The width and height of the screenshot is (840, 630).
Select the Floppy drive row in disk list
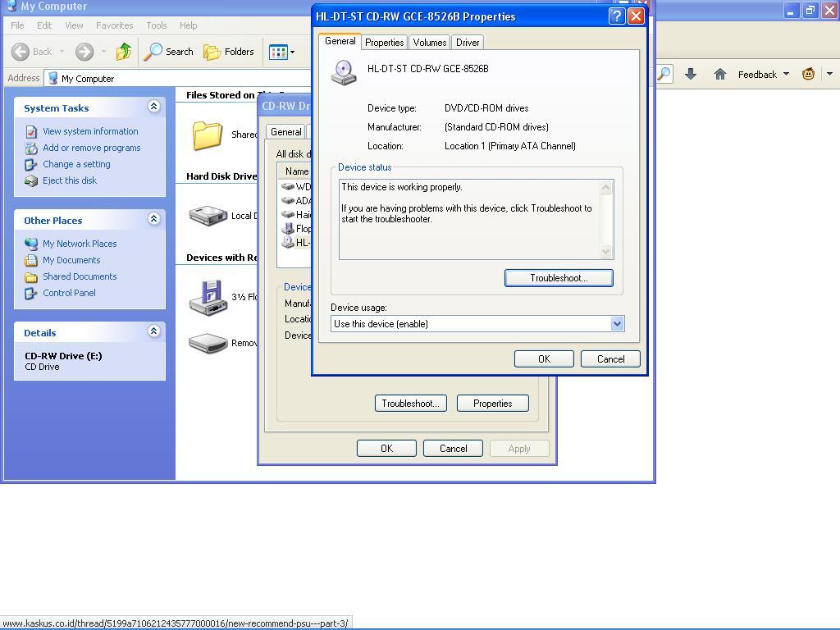[x=296, y=229]
